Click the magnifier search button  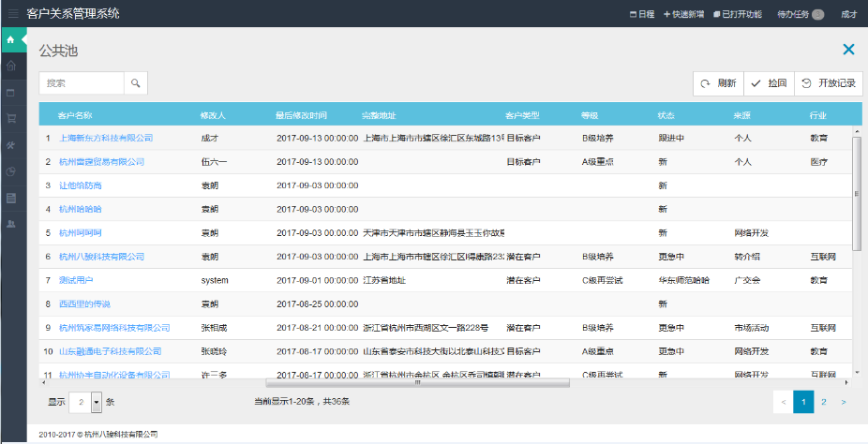(135, 83)
